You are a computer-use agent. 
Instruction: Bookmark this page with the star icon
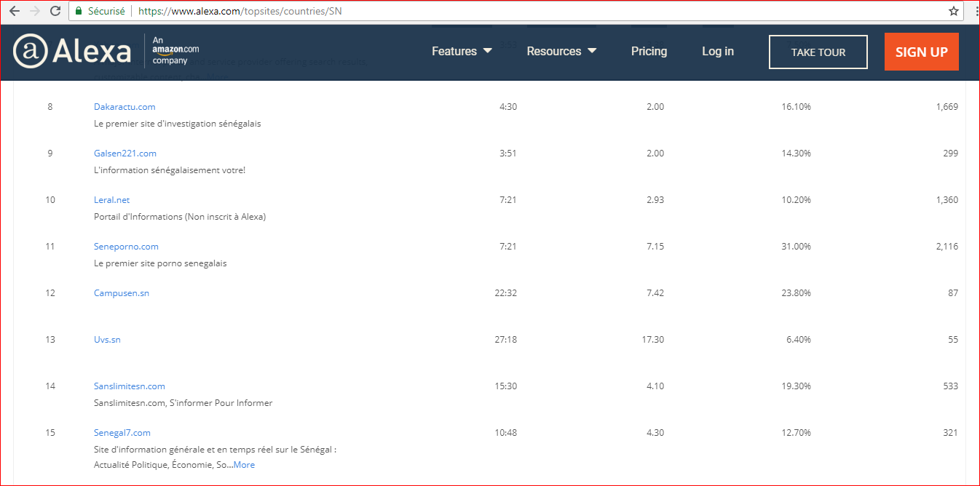coord(954,11)
